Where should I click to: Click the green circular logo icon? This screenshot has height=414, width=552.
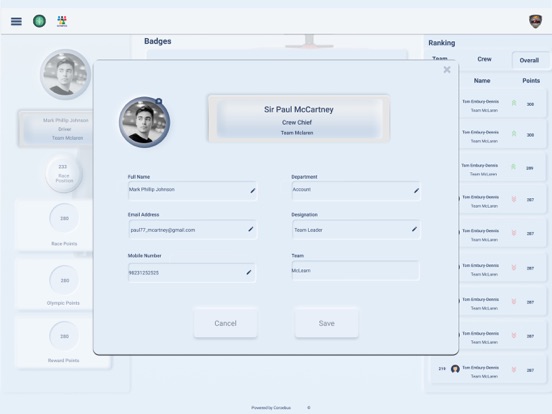(39, 21)
